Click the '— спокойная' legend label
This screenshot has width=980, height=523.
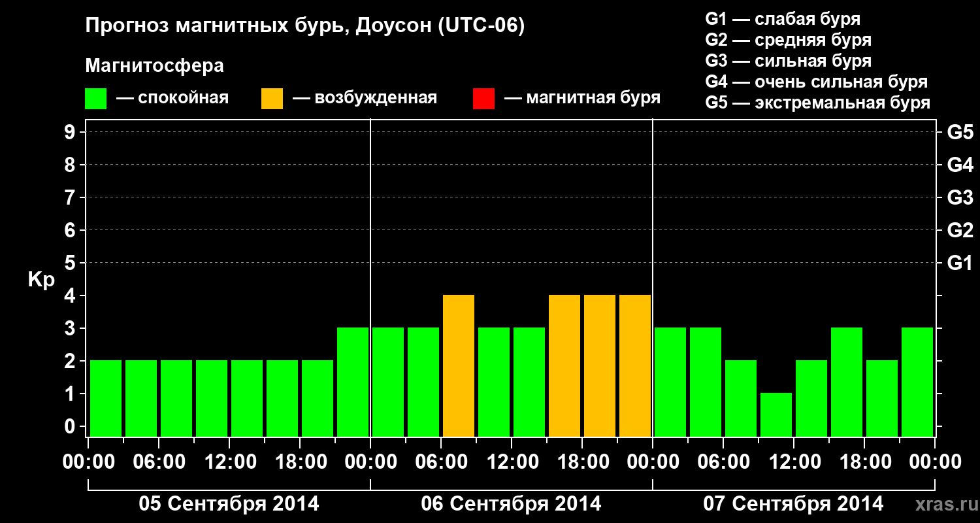click(x=172, y=99)
